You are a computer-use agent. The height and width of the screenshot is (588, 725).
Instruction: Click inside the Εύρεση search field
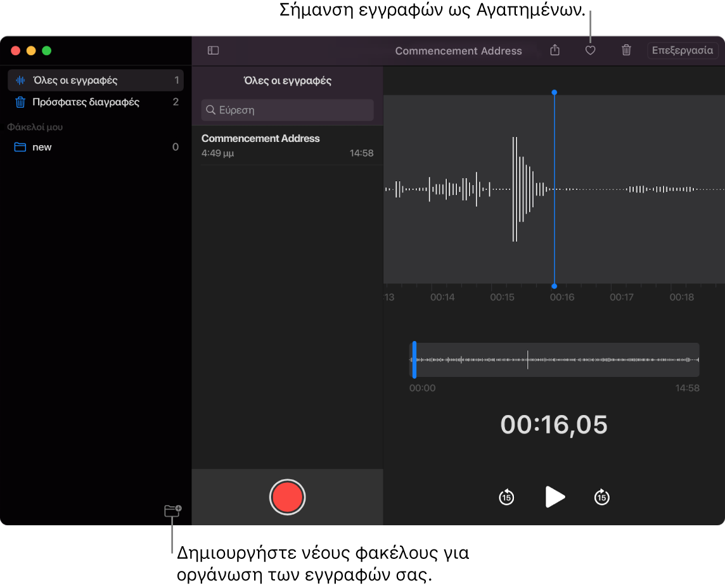(x=287, y=110)
